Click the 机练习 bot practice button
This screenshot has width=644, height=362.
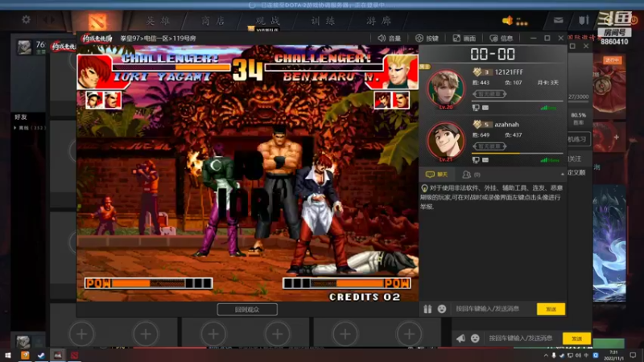pyautogui.click(x=578, y=139)
